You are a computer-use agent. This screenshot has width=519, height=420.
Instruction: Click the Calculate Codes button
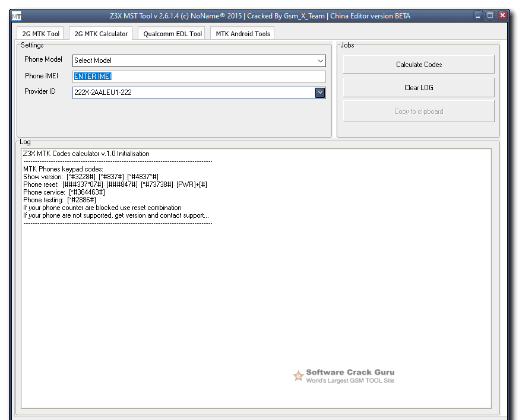pos(419,65)
